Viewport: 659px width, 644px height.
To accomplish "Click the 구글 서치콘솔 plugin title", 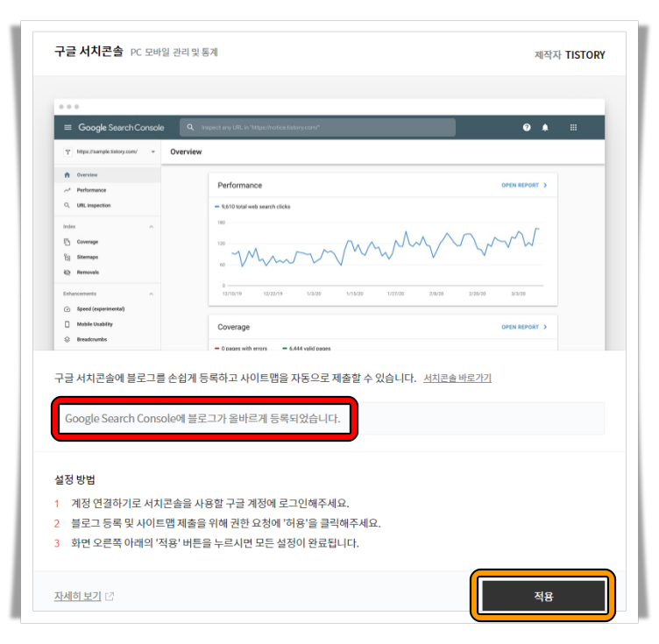I will 89,51.
